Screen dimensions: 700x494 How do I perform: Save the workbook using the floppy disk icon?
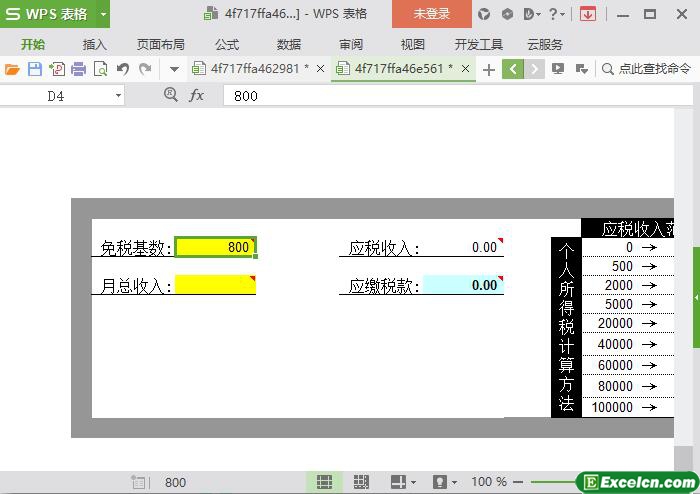(x=34, y=69)
